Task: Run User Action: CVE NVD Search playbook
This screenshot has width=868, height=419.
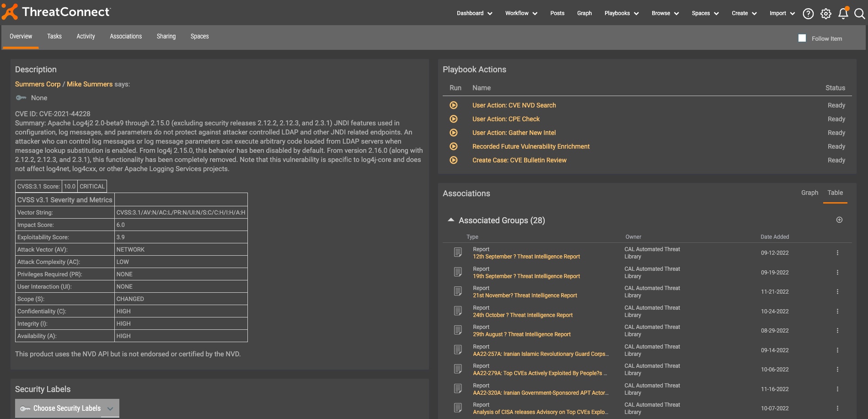Action: [x=453, y=105]
